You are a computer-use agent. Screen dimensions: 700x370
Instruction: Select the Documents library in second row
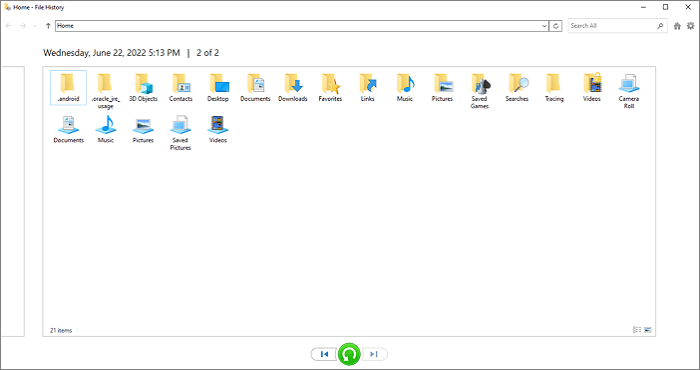(x=68, y=129)
